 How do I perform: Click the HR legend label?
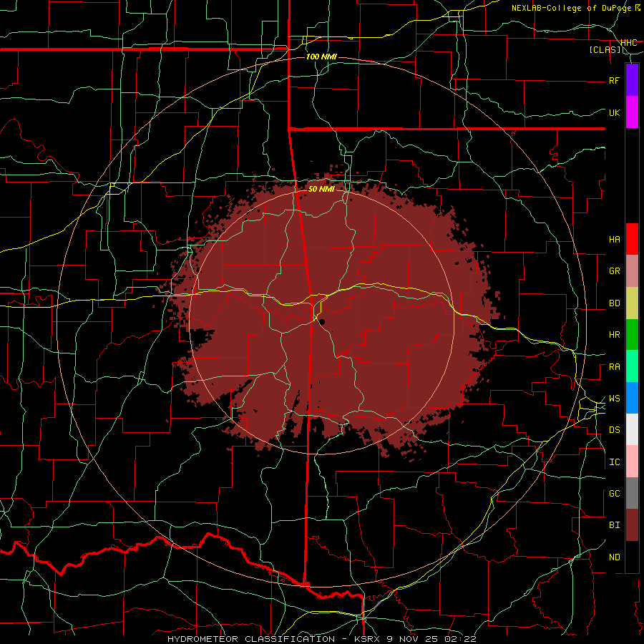click(x=614, y=335)
